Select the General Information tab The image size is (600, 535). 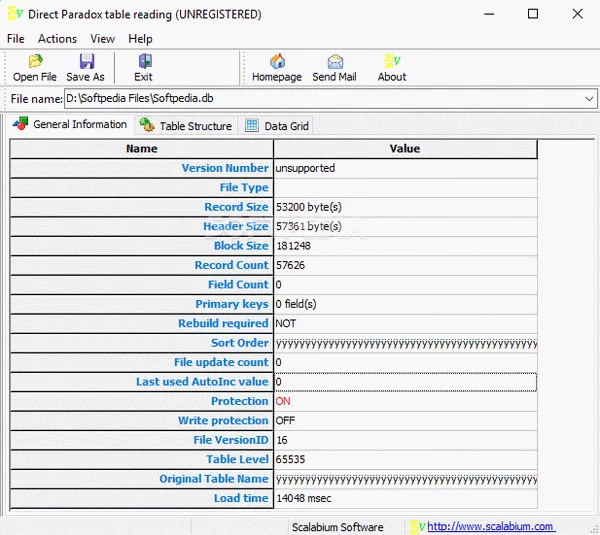70,125
